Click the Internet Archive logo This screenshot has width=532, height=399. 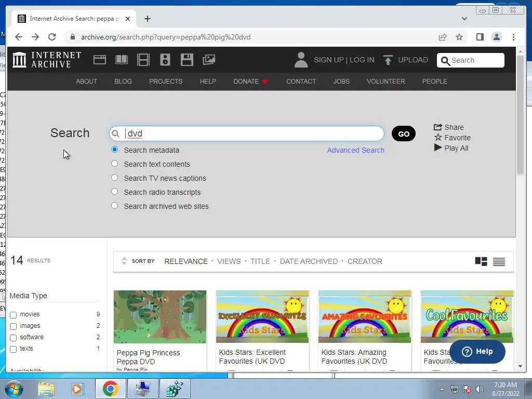coord(47,60)
